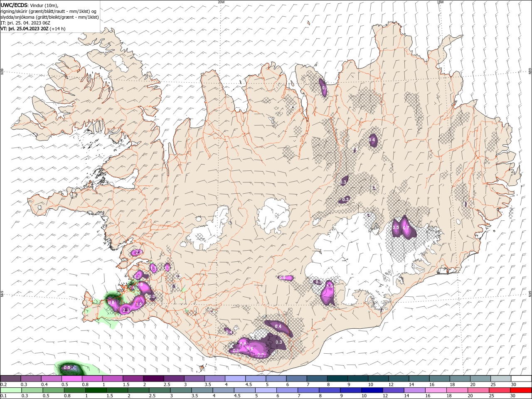This screenshot has width=532, height=399.
Task: Choose the deep navy lower legend swatch at 10
Action: [371, 390]
